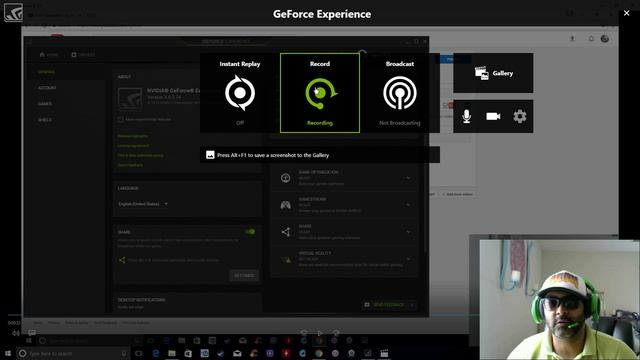Toggle the microphone icon in overlay
The image size is (640, 360).
pos(467,116)
